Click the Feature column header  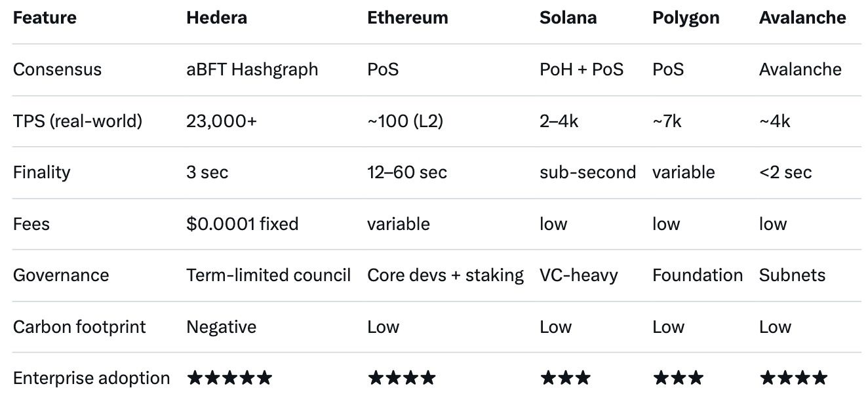pyautogui.click(x=45, y=18)
